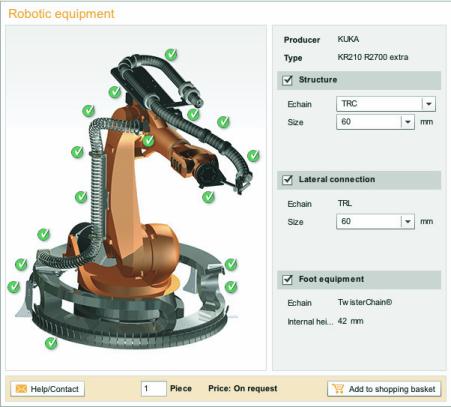
Task: Toggle the Lateral connection checkbox
Action: pos(287,180)
